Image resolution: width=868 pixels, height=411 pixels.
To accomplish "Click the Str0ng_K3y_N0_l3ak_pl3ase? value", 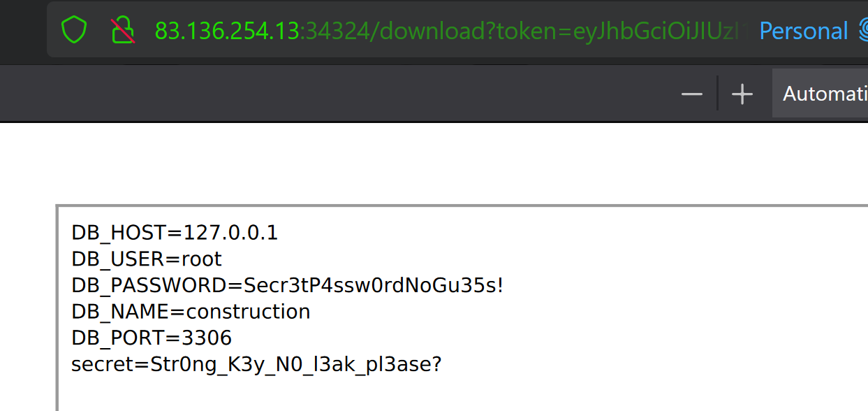I will point(296,364).
